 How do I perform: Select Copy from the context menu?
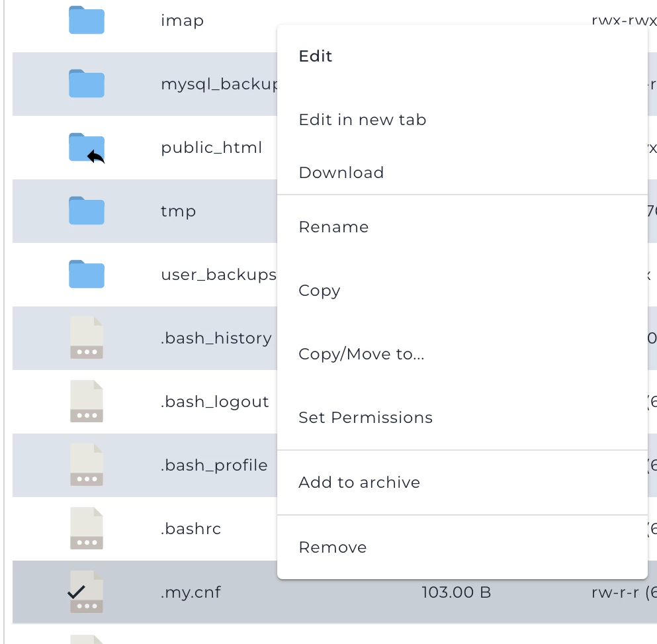tap(320, 291)
